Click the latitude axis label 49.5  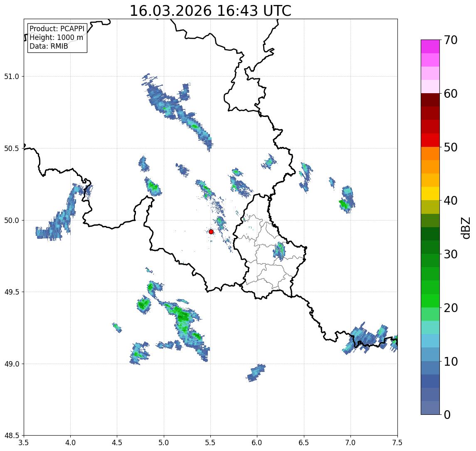click(x=12, y=292)
